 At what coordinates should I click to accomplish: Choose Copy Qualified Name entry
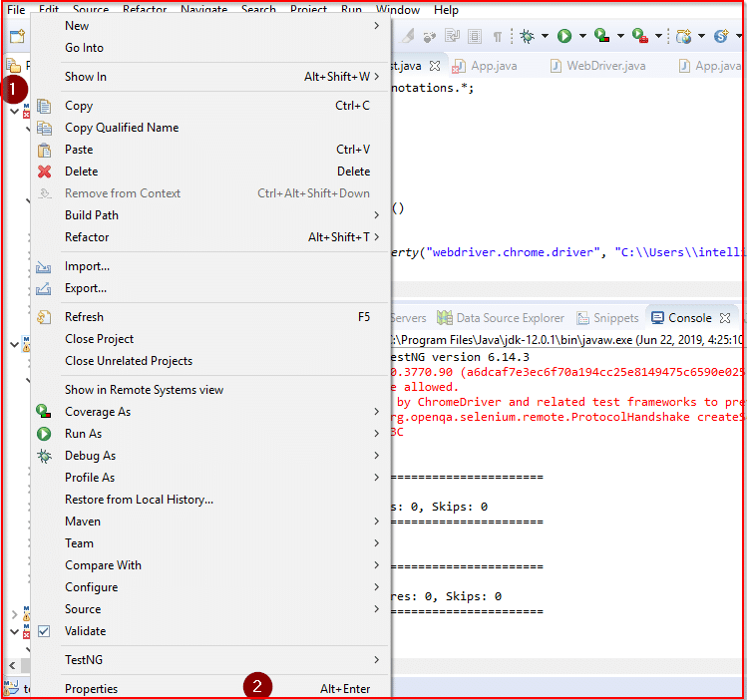(x=210, y=128)
